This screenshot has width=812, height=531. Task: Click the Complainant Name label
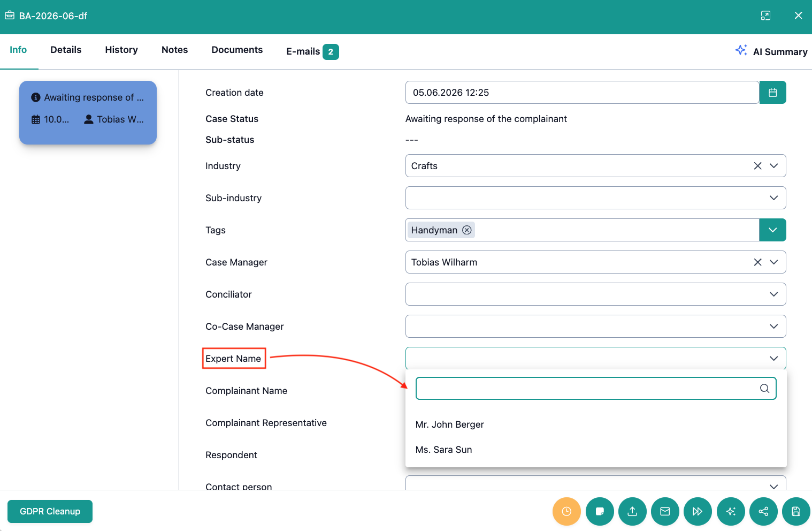246,391
